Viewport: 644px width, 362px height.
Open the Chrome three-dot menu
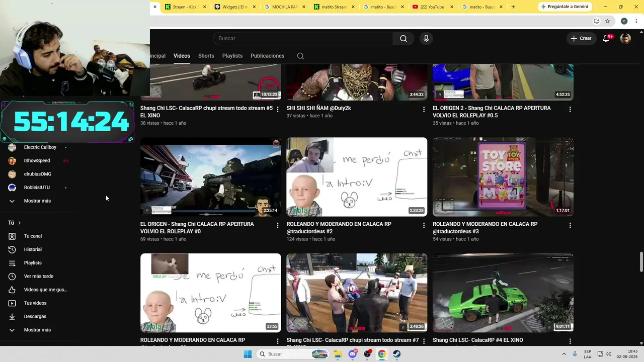[636, 21]
